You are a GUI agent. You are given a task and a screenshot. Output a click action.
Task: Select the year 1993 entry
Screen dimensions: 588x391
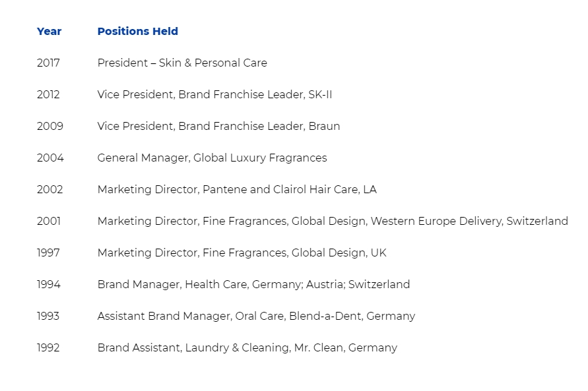(x=48, y=316)
